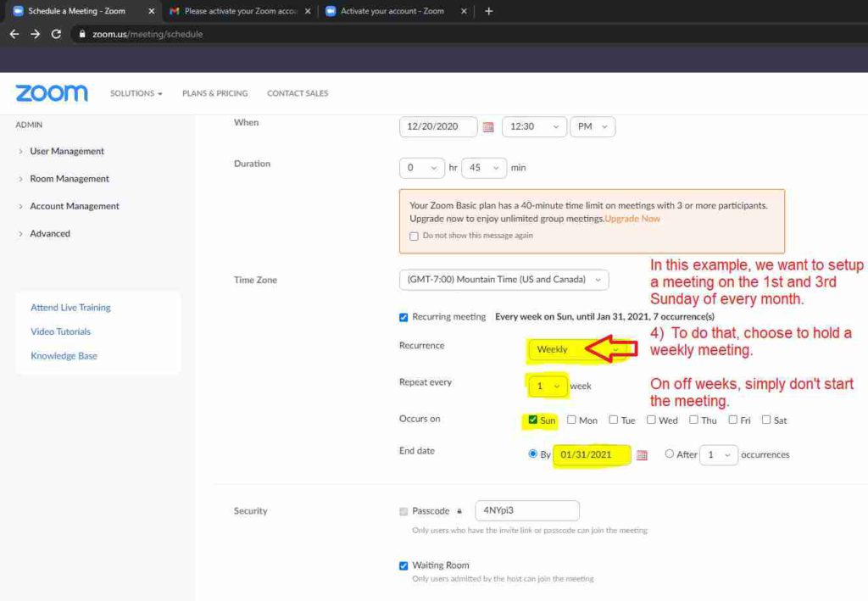Click the lock icon in address bar
This screenshot has width=868, height=601.
(82, 34)
